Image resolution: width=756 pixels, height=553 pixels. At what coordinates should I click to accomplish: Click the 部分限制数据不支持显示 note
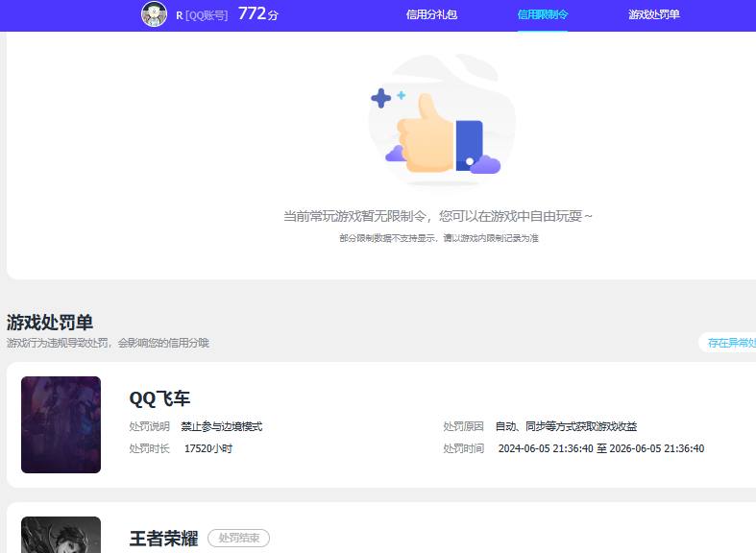[439, 238]
